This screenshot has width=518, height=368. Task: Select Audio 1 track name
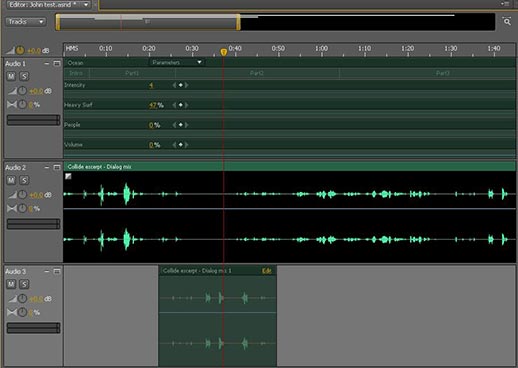(15, 63)
